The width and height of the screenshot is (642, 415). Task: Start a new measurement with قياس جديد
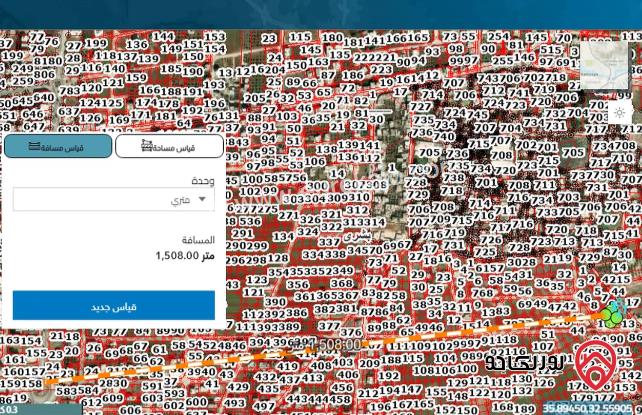tap(113, 306)
